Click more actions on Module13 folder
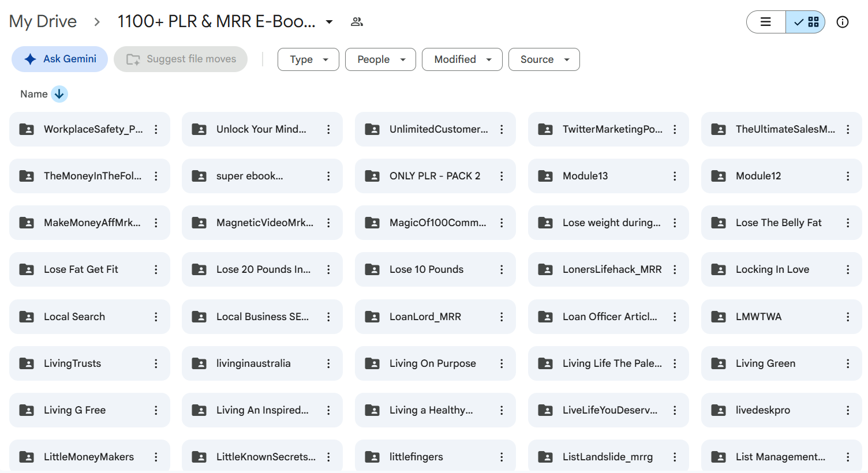Screen dimensions: 868x473 coord(675,176)
